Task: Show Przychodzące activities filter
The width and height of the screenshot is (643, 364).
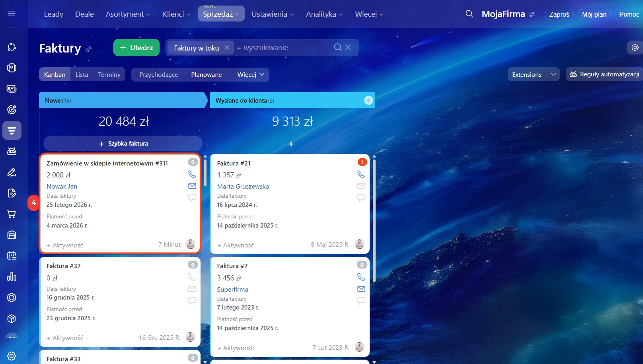Action: coord(159,74)
